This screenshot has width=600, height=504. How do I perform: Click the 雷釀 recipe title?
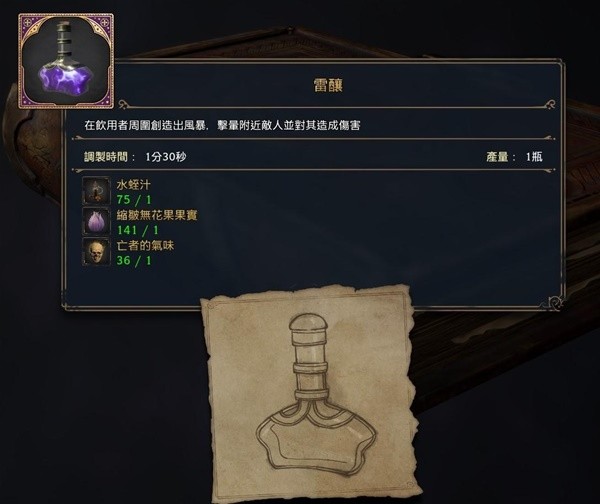pyautogui.click(x=328, y=85)
